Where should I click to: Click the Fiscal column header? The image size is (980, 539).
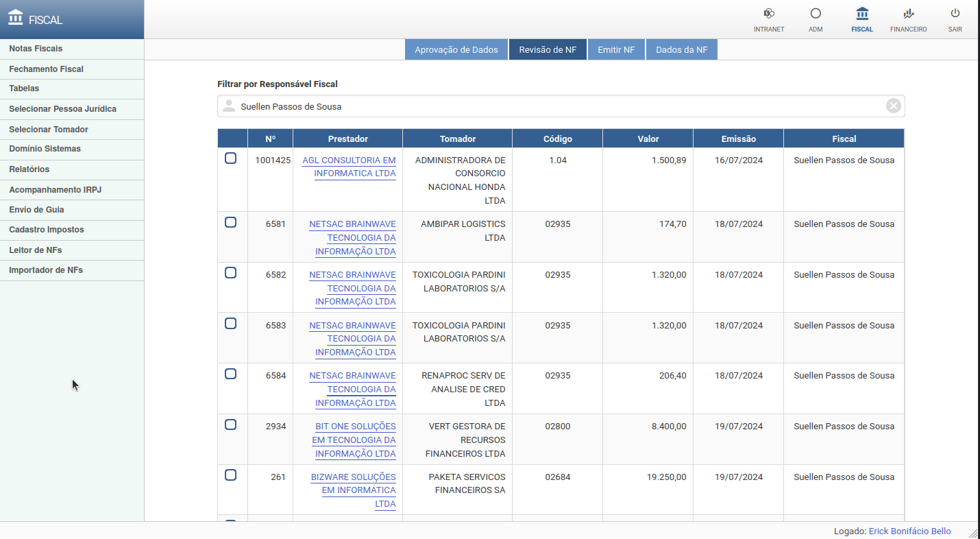pyautogui.click(x=844, y=139)
